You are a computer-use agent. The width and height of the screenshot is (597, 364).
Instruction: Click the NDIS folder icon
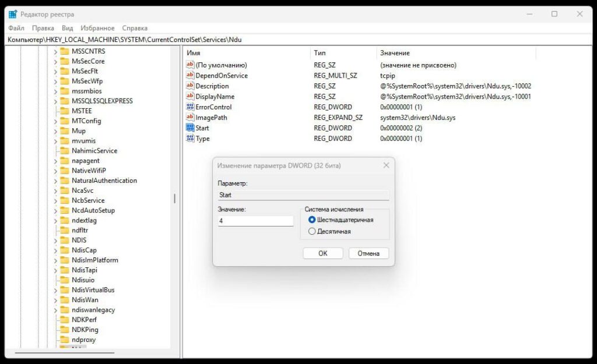[65, 240]
